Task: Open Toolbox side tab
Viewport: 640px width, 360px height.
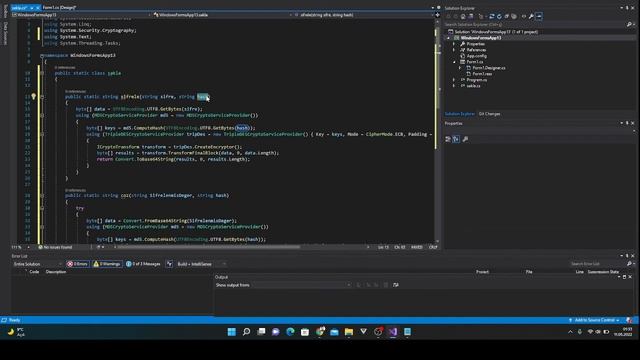Action: (x=5, y=11)
